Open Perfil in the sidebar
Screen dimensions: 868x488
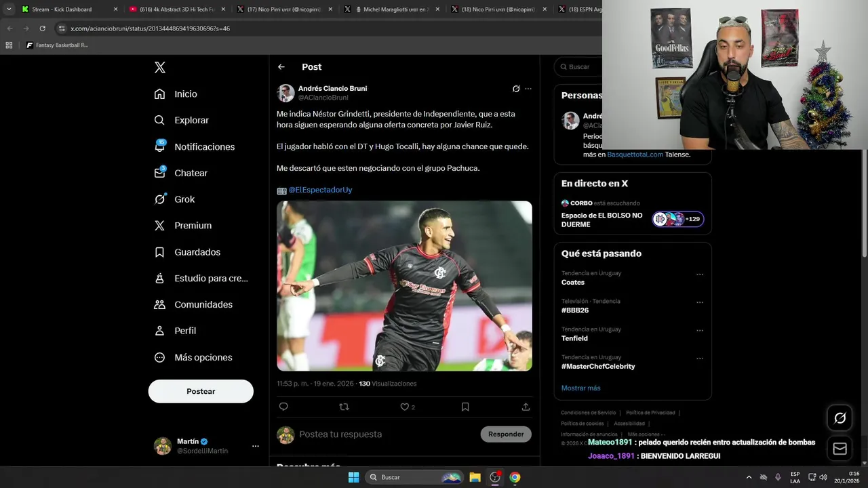pyautogui.click(x=175, y=331)
